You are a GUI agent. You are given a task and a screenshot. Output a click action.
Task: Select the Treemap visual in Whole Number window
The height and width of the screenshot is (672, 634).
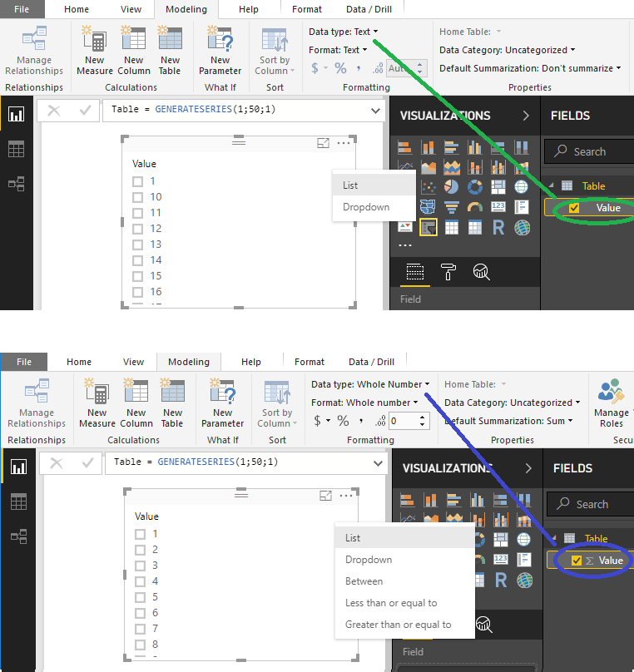501,540
